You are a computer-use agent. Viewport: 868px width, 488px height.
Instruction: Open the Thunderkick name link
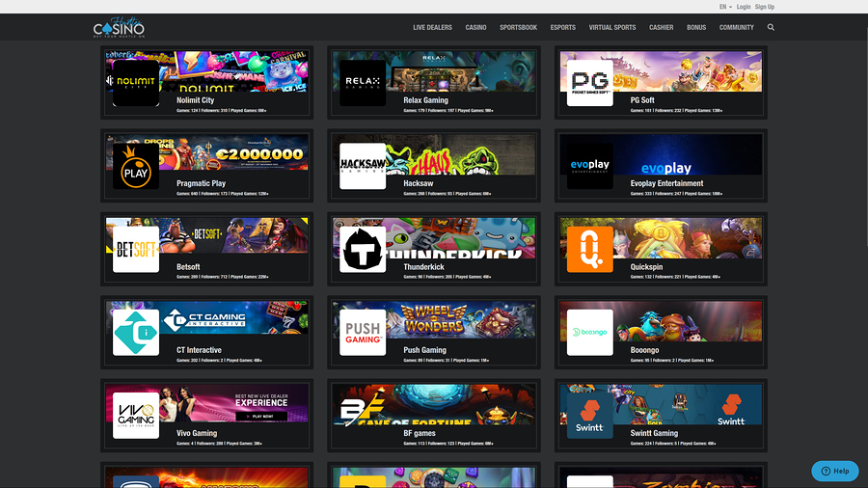pos(423,267)
